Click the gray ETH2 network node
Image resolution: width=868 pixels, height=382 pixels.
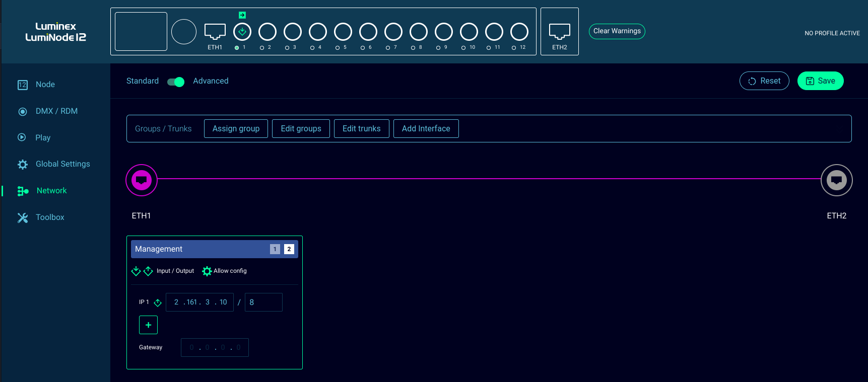coord(836,180)
